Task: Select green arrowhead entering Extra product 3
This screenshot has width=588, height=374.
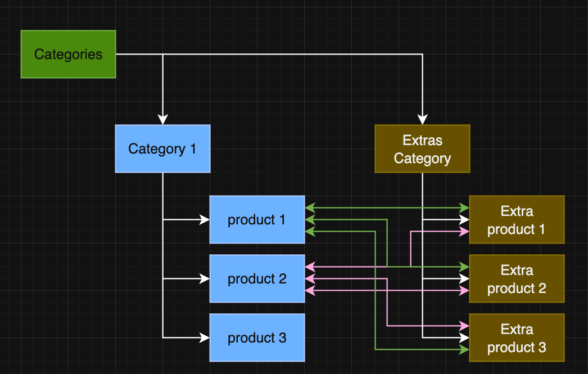Action: [464, 349]
